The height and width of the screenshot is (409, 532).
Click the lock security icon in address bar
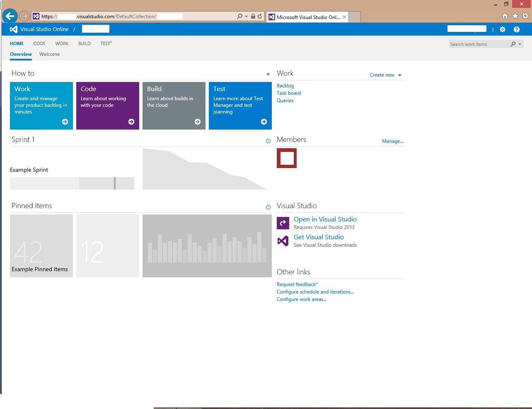click(253, 16)
